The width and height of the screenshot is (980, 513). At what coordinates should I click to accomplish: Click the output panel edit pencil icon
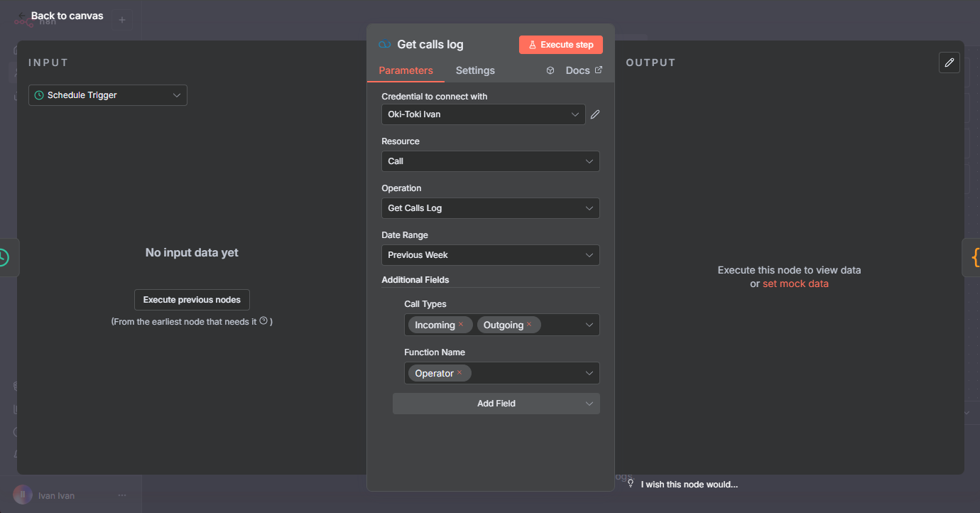(x=949, y=63)
